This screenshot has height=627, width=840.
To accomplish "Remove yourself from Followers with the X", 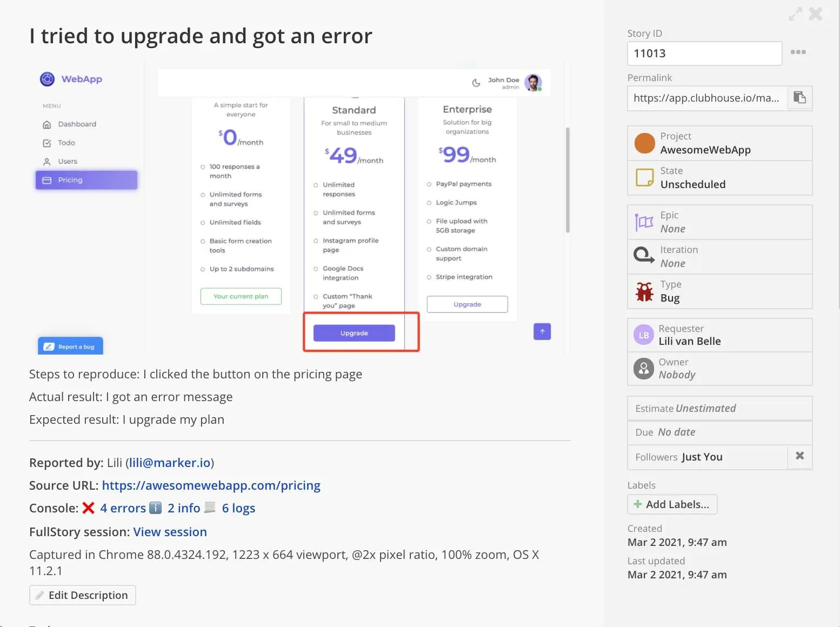I will [799, 456].
